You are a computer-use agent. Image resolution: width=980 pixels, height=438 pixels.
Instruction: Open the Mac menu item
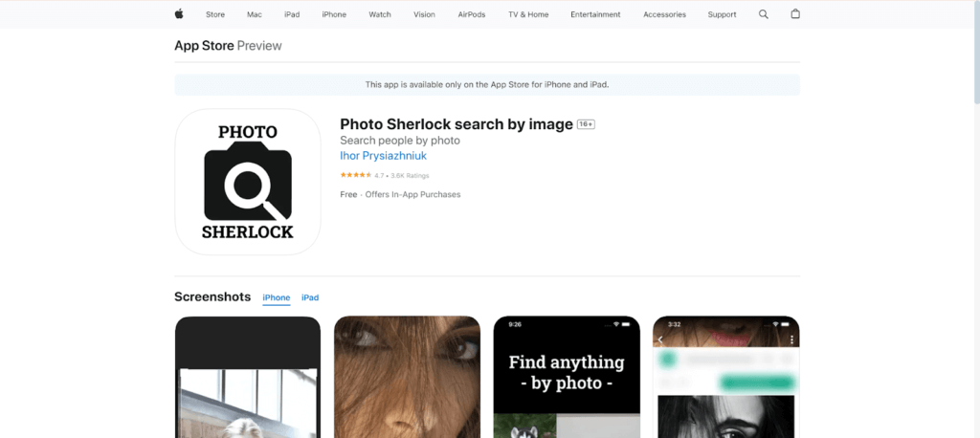(254, 14)
